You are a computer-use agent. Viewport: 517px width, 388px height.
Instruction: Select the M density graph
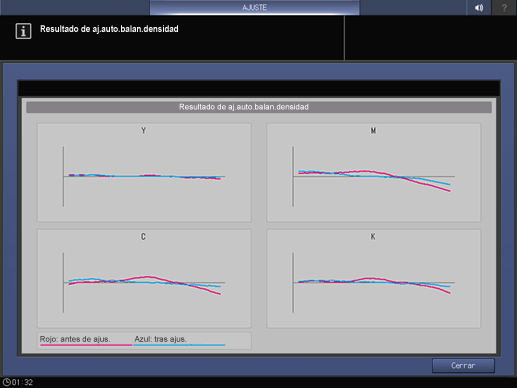click(374, 173)
